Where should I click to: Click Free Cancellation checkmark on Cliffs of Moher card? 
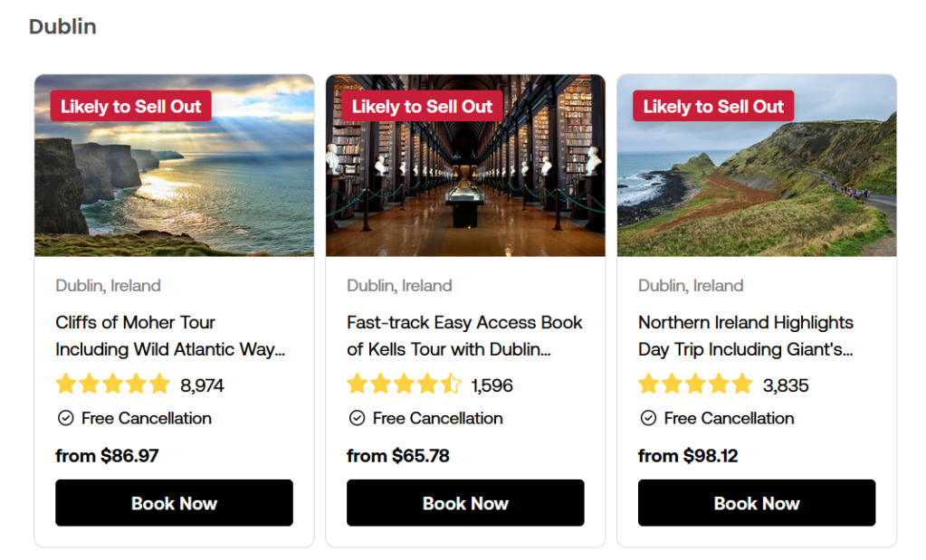coord(65,418)
